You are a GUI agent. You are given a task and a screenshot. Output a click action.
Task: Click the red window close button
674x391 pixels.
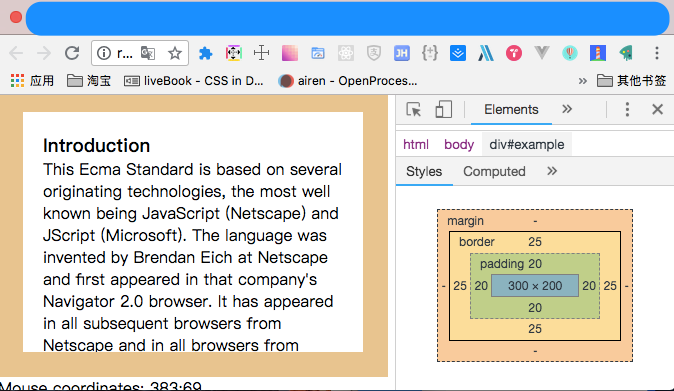(x=16, y=17)
